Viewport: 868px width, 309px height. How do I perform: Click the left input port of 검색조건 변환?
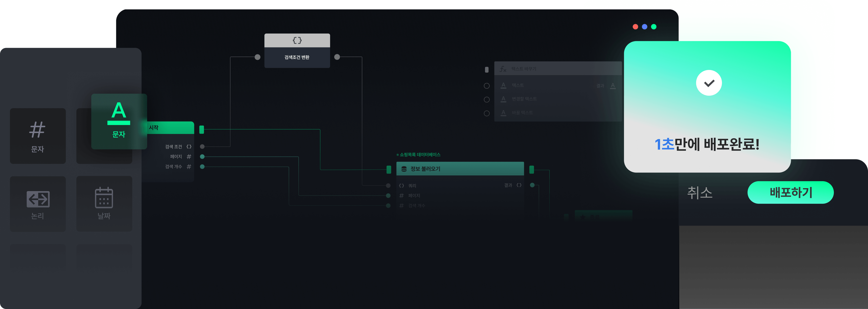(257, 57)
